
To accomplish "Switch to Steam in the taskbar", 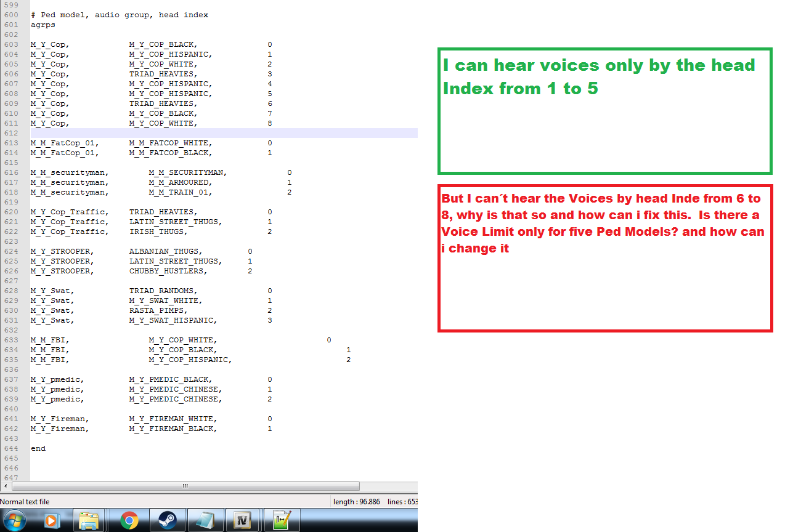I will point(167,521).
